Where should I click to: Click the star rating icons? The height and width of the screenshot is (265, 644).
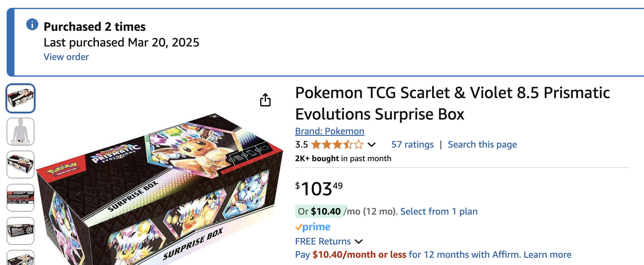coord(337,145)
